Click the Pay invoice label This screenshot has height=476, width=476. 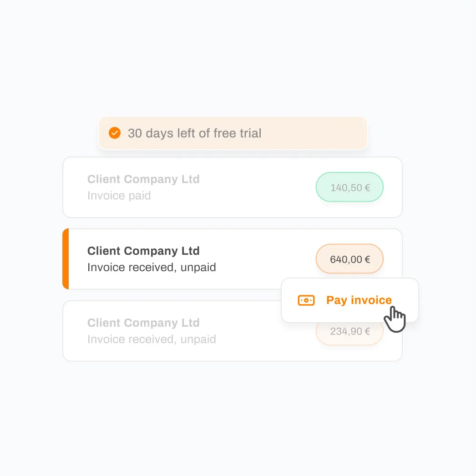point(359,300)
